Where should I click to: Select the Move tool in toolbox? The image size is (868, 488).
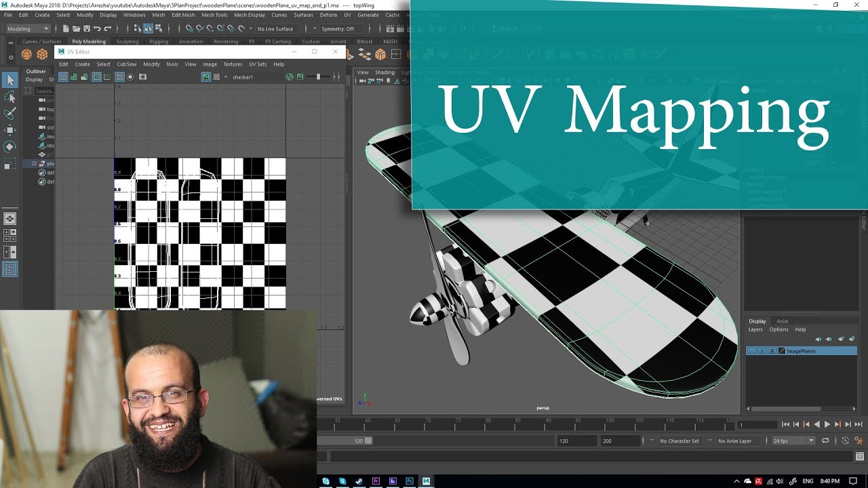click(x=10, y=130)
